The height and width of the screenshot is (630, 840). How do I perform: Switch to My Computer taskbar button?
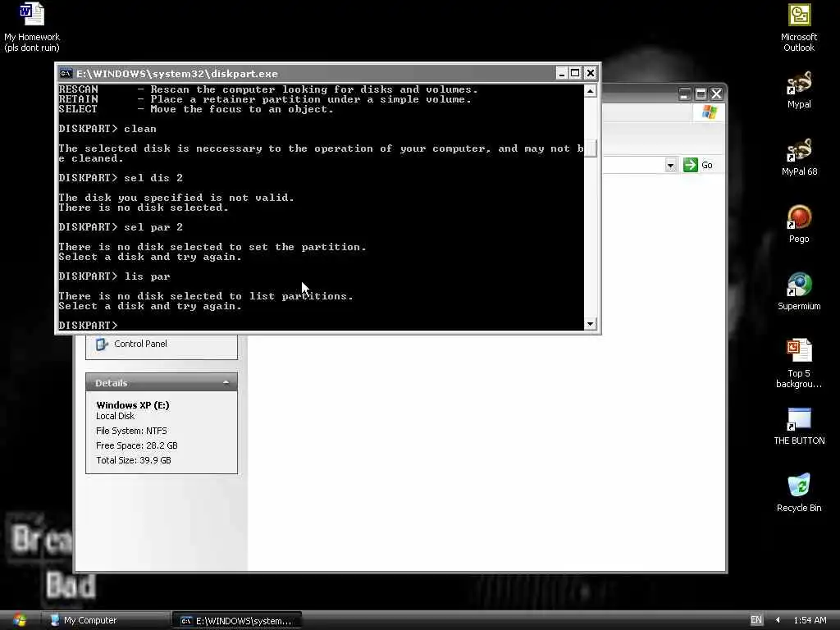(x=106, y=620)
